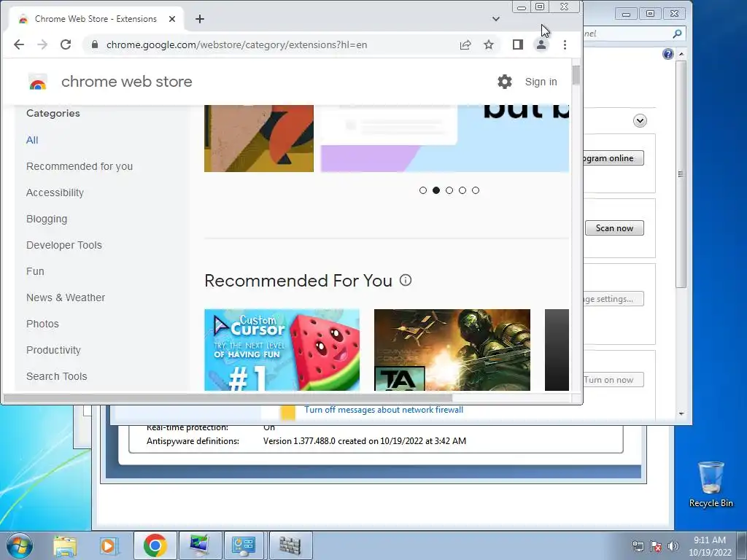
Task: Click Control Panel search magnifier
Action: pos(677,34)
